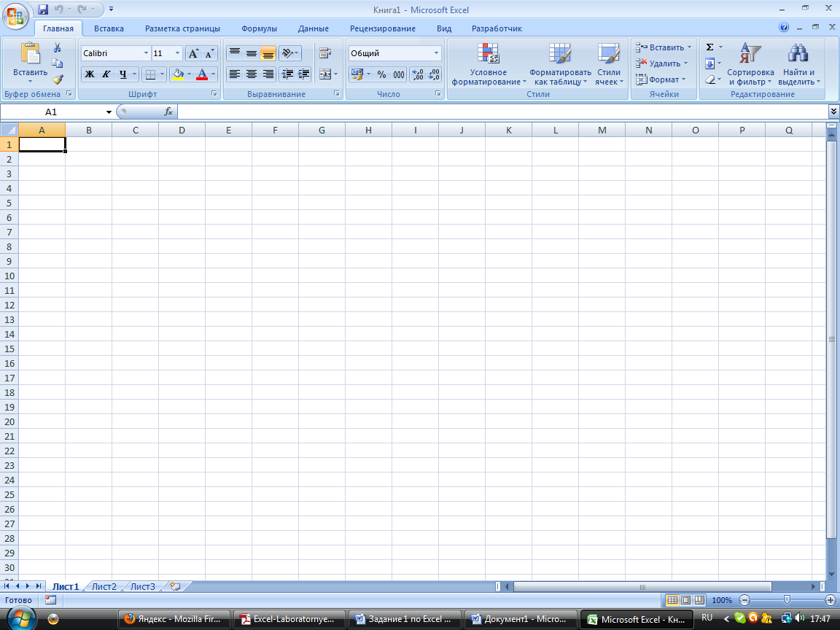Click the Clear eraser icon
Image resolution: width=840 pixels, height=630 pixels.
(x=709, y=79)
